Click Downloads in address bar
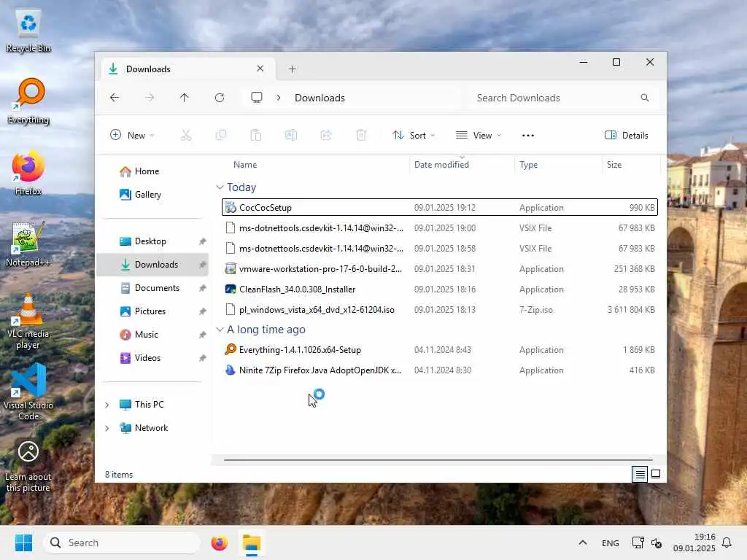This screenshot has height=560, width=747. click(320, 98)
